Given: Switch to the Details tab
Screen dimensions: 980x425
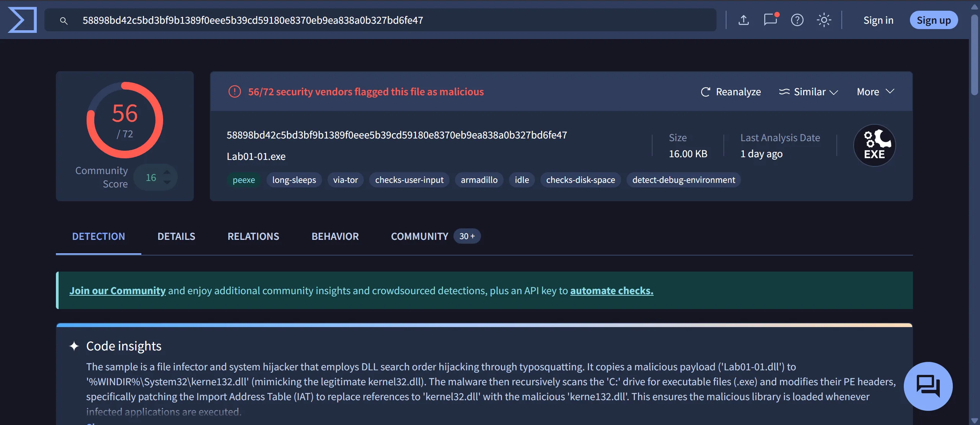Looking at the screenshot, I should click(176, 236).
